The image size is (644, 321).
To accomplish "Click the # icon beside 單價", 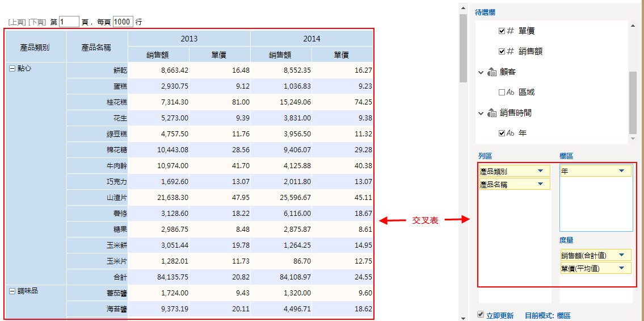I will pos(510,31).
